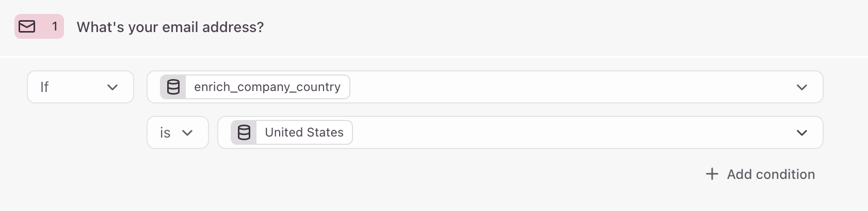
Task: Select the United States value chip
Action: pos(292,132)
